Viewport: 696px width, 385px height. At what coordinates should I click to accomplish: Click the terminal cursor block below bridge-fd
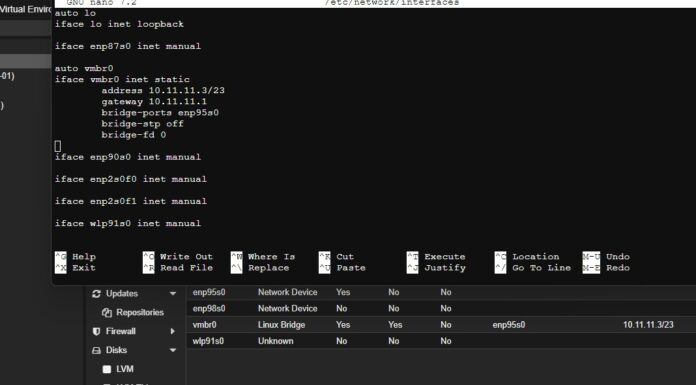click(58, 146)
